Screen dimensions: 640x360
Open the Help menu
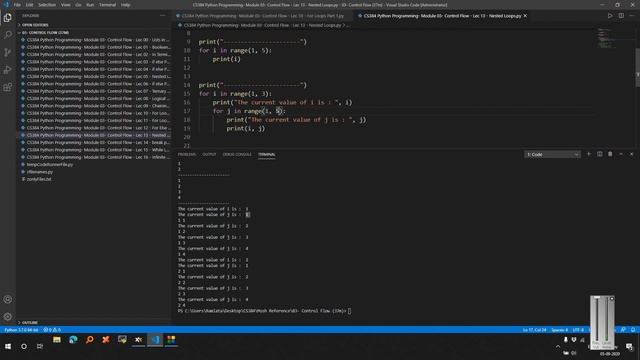(x=126, y=5)
